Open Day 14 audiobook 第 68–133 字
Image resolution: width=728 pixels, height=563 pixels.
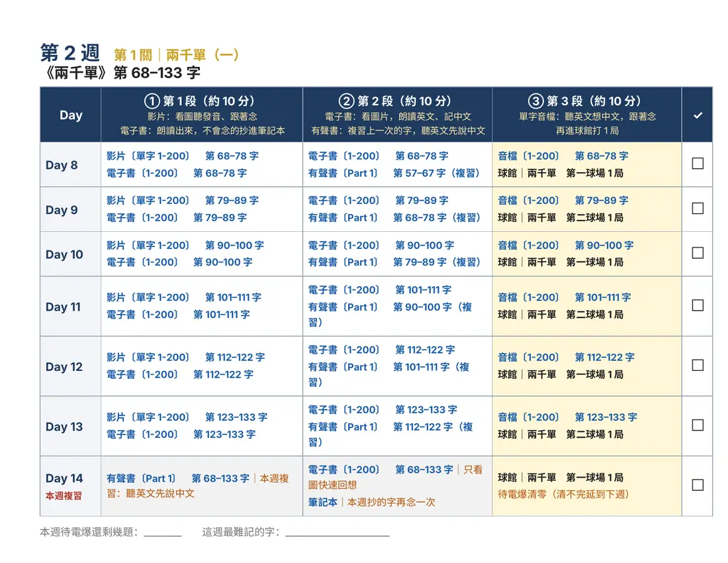(178, 478)
